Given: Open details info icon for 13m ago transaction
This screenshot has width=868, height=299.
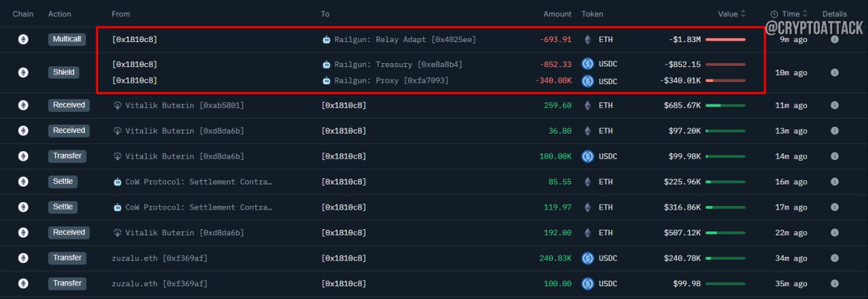Looking at the screenshot, I should tap(835, 131).
